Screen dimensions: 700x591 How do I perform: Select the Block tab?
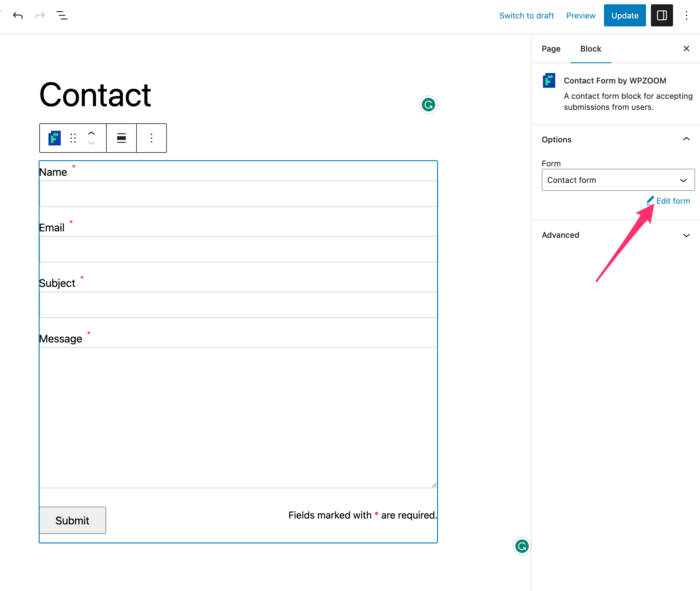click(590, 49)
